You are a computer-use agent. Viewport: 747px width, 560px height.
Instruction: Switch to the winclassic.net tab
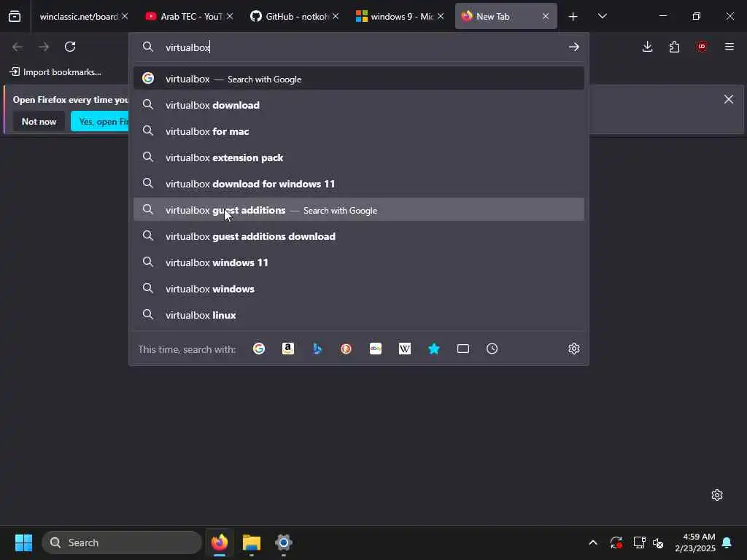pyautogui.click(x=78, y=16)
